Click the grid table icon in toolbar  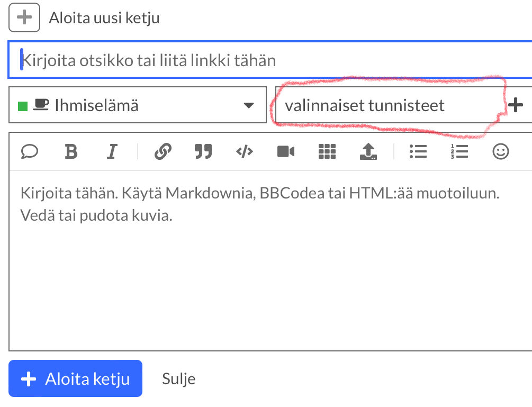point(327,152)
